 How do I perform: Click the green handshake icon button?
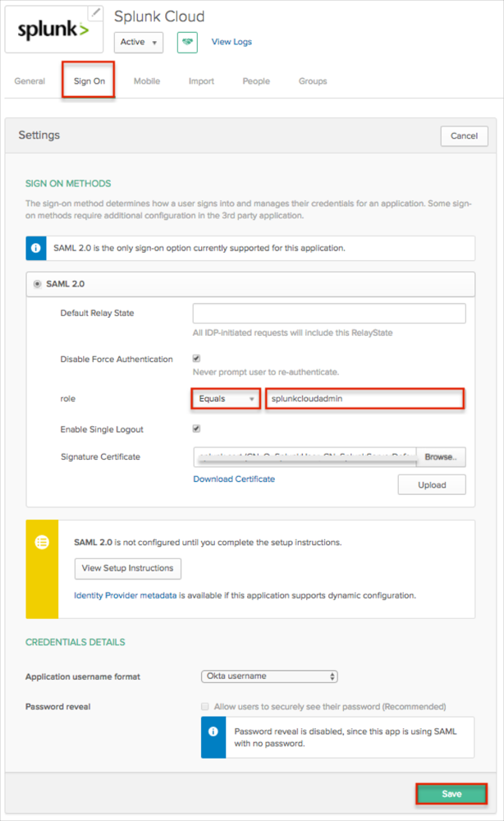click(x=187, y=42)
